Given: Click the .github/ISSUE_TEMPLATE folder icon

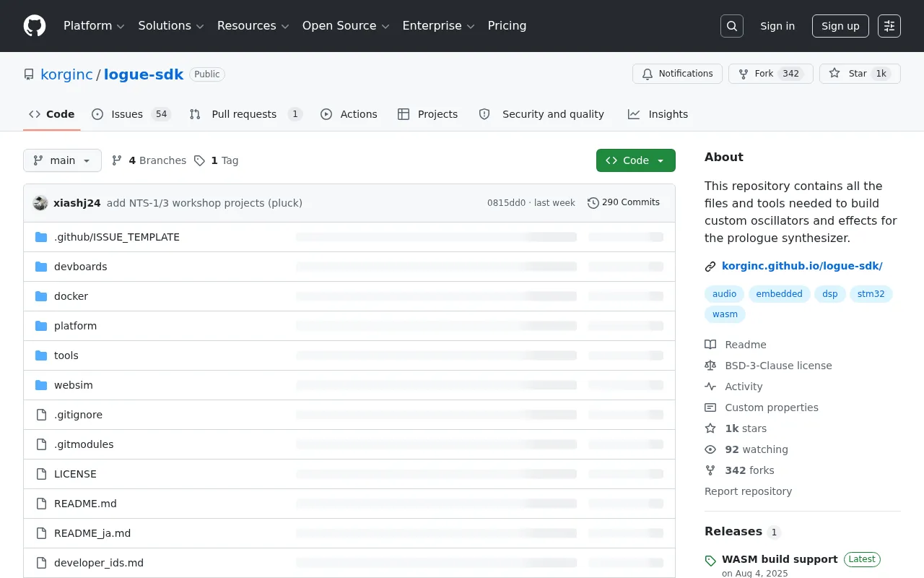Looking at the screenshot, I should (41, 237).
